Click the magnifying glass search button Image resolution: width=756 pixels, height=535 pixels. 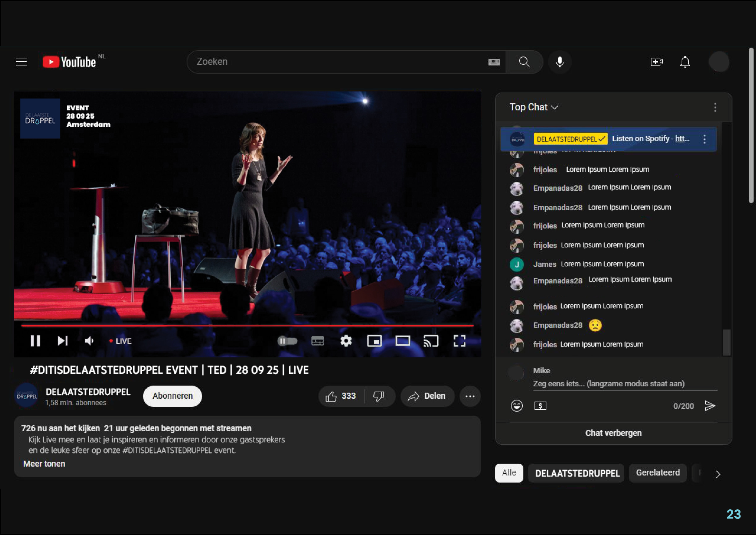pyautogui.click(x=524, y=62)
